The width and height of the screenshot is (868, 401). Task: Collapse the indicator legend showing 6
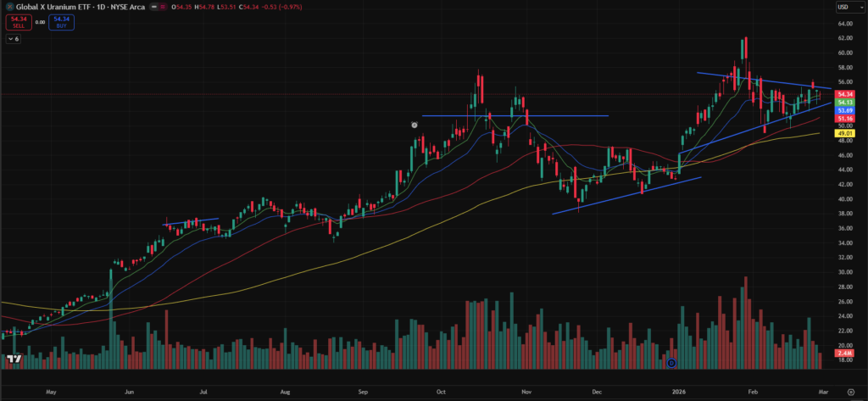[14, 40]
